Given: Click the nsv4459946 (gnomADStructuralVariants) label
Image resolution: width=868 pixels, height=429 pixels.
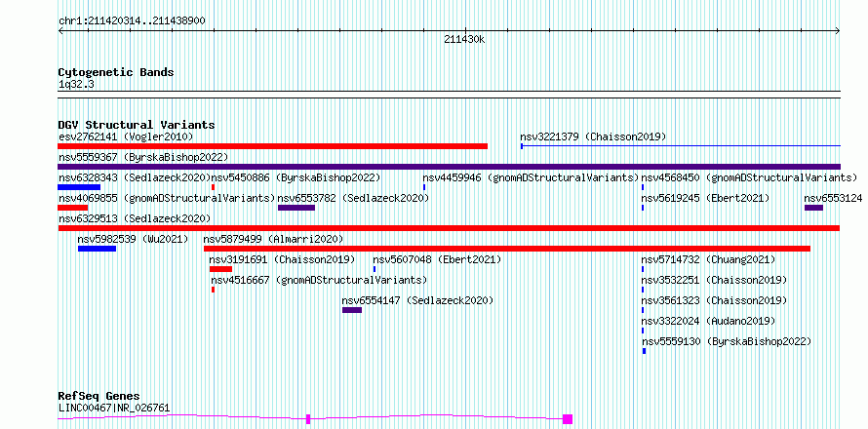Looking at the screenshot, I should 531,177.
